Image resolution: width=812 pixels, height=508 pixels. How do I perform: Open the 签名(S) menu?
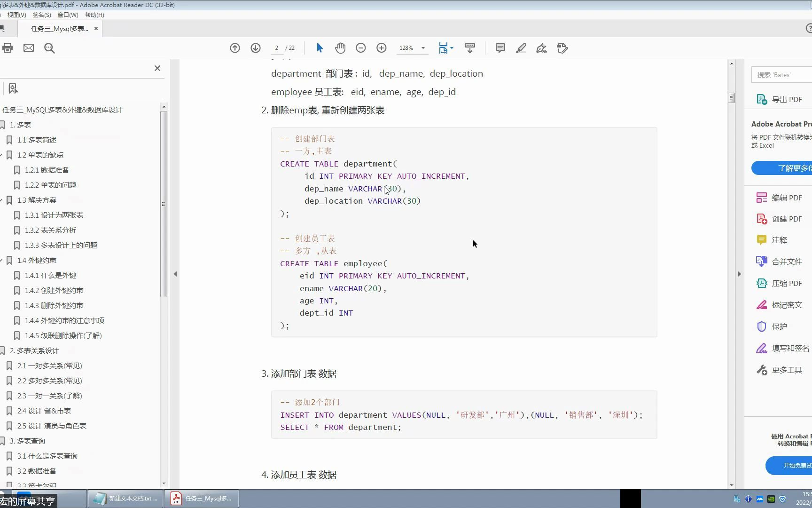click(42, 15)
